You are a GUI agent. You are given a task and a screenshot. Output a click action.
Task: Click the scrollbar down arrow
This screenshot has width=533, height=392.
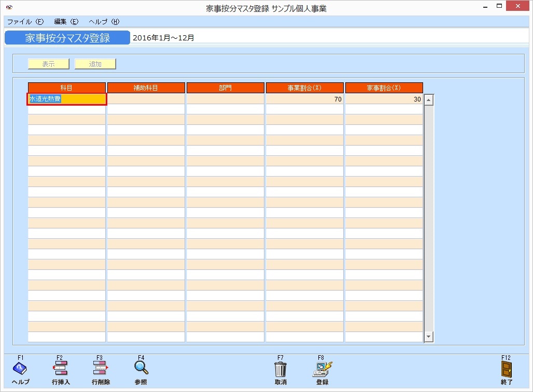[x=429, y=337]
